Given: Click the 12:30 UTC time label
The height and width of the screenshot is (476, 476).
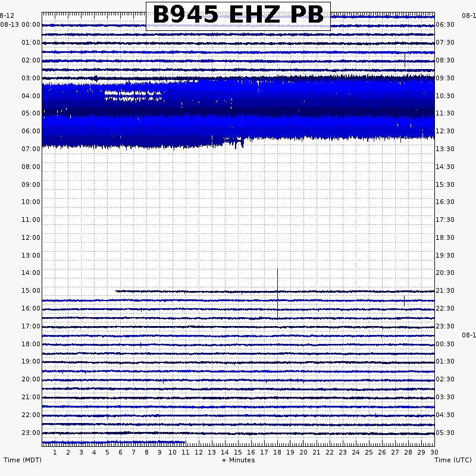Looking at the screenshot, I should (x=445, y=131).
